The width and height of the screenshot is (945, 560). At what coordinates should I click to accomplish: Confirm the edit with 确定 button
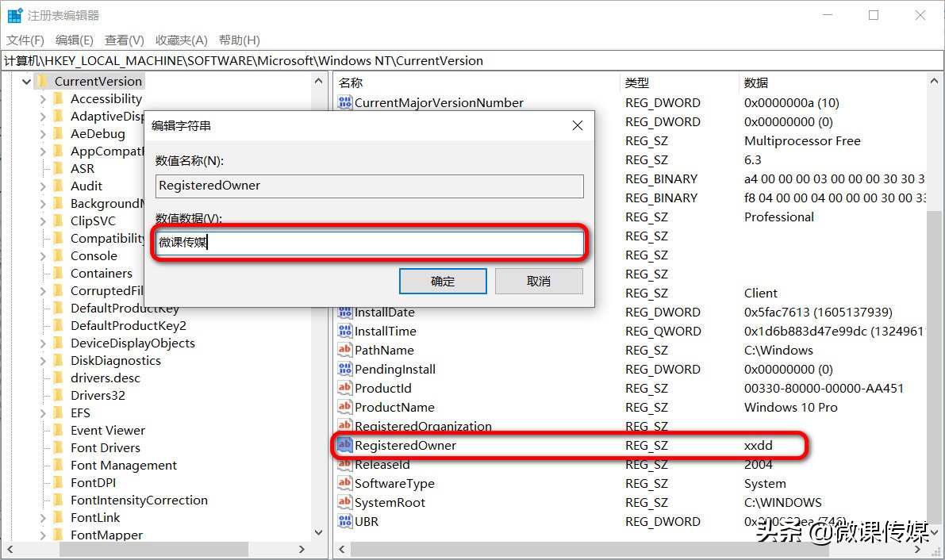(x=443, y=281)
